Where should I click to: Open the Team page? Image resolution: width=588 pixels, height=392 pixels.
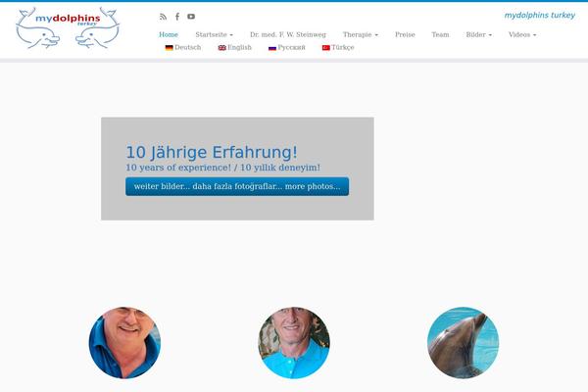tap(440, 34)
